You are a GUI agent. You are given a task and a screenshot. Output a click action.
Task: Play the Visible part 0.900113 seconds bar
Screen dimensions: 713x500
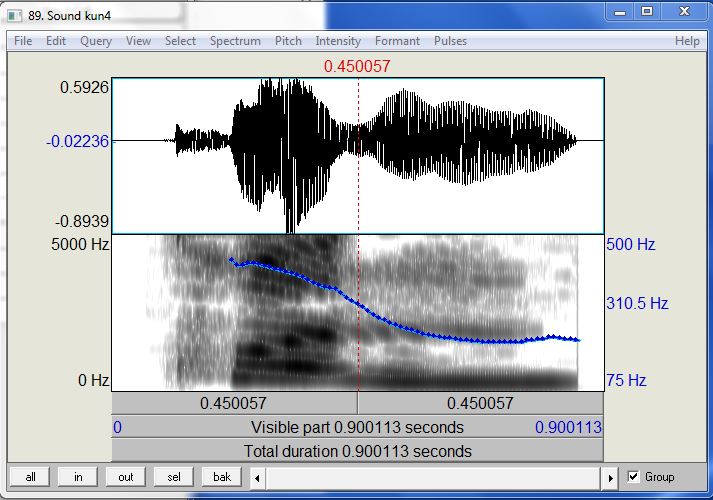[357, 427]
